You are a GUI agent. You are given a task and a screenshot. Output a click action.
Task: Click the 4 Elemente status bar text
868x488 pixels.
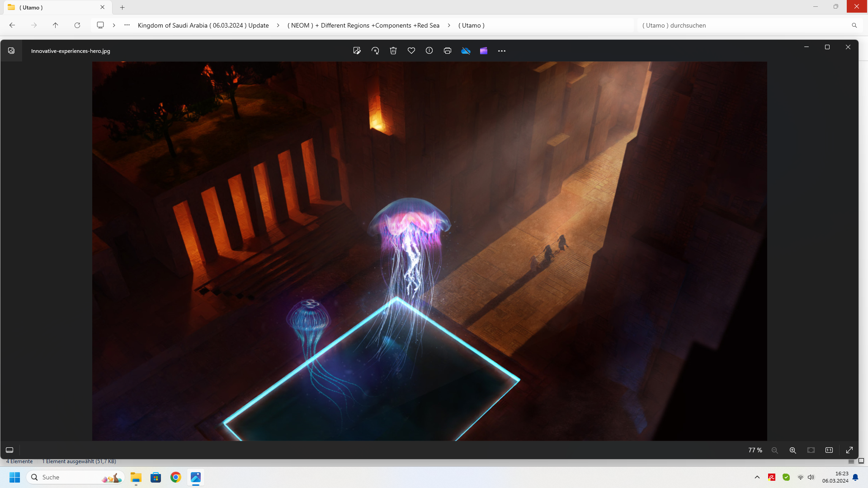coord(19,461)
